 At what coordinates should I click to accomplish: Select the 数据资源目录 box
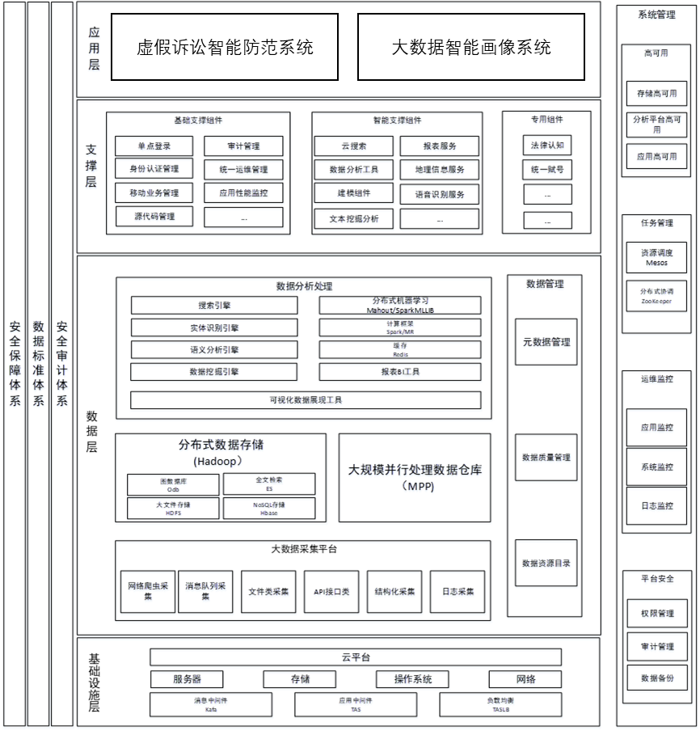[547, 564]
